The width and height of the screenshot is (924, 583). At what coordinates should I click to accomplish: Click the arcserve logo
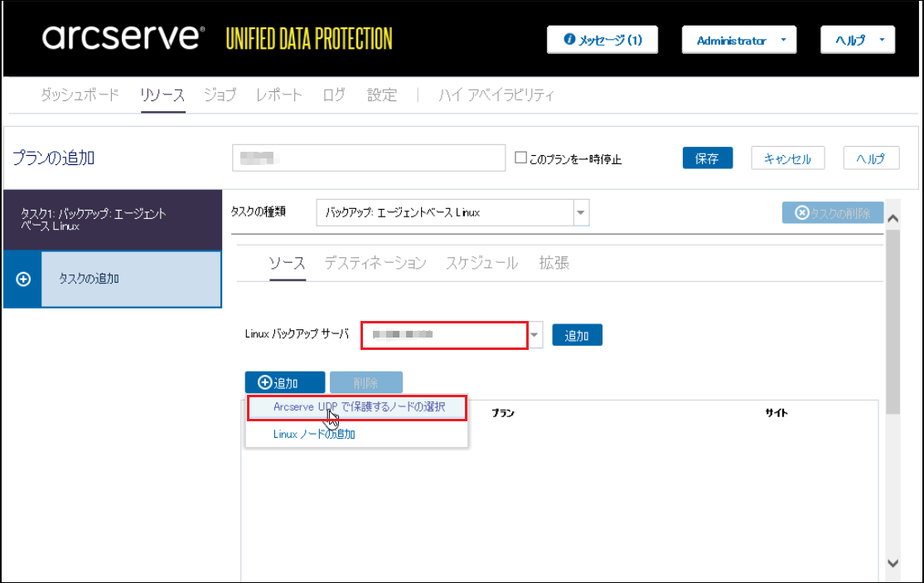point(123,37)
